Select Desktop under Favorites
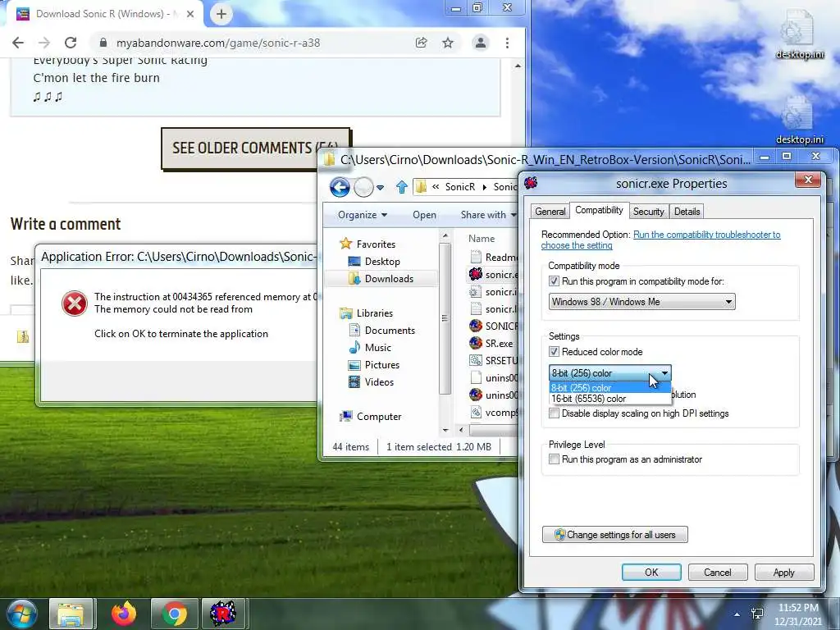This screenshot has height=630, width=840. (x=382, y=262)
